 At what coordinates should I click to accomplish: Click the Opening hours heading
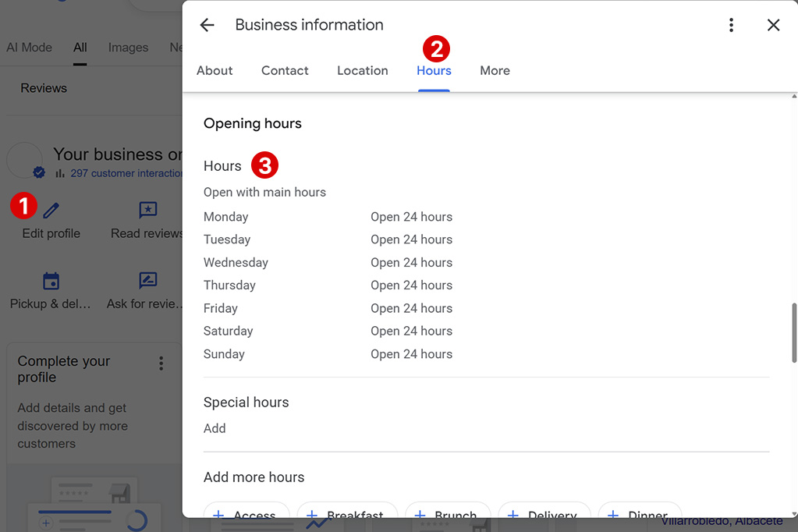pos(253,123)
